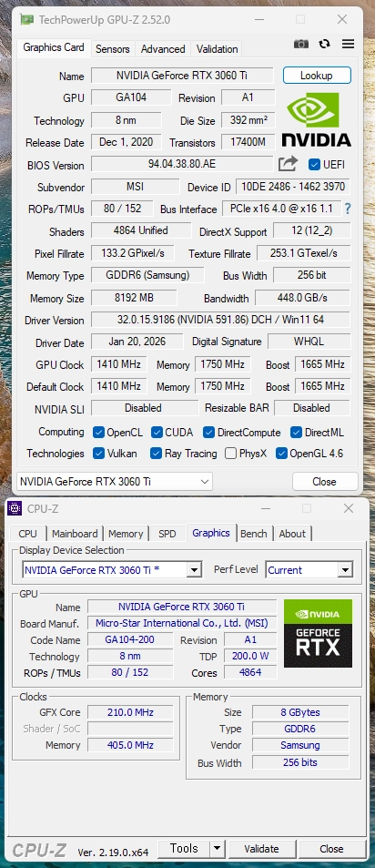Open the Bench tab in CPU-Z
Image resolution: width=375 pixels, height=868 pixels.
254,534
